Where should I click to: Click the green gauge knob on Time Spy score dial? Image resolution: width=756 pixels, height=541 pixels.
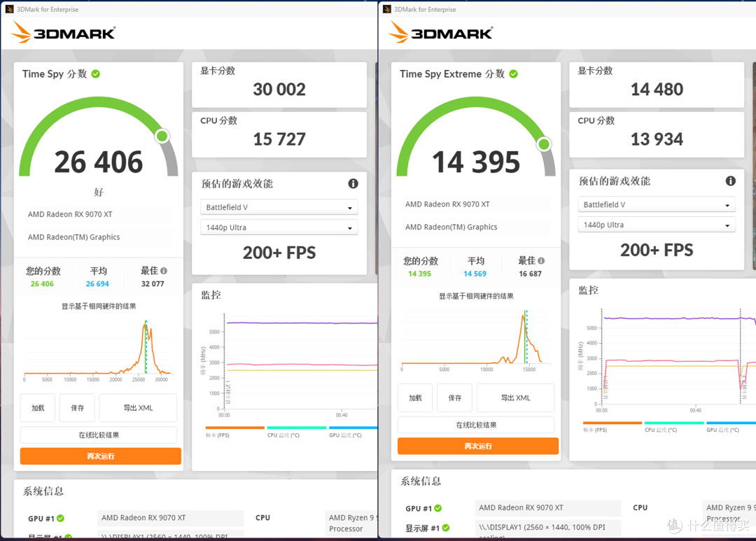(x=162, y=136)
